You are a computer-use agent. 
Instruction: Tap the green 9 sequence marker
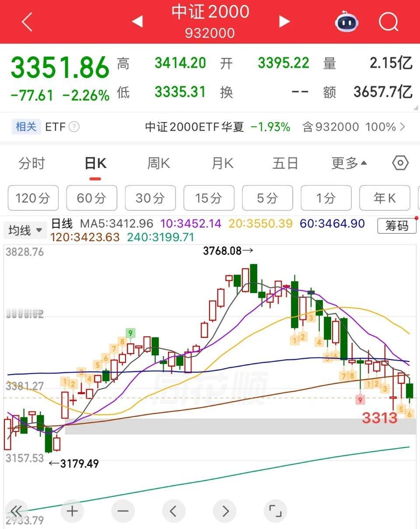(x=130, y=334)
